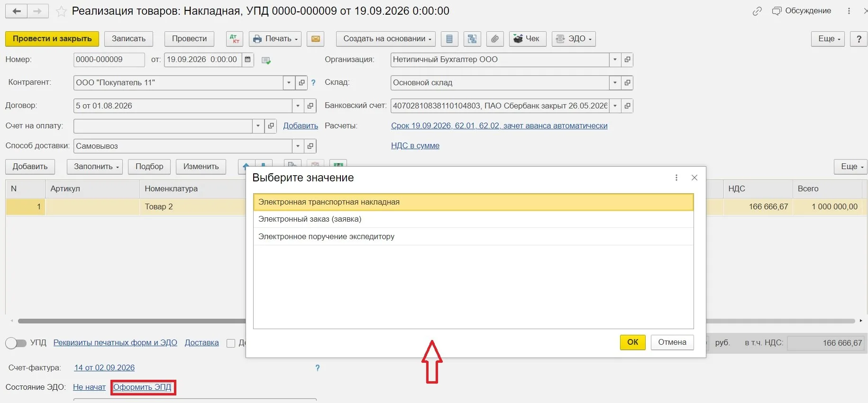Click the Номер input field
This screenshot has height=403, width=868.
click(109, 60)
